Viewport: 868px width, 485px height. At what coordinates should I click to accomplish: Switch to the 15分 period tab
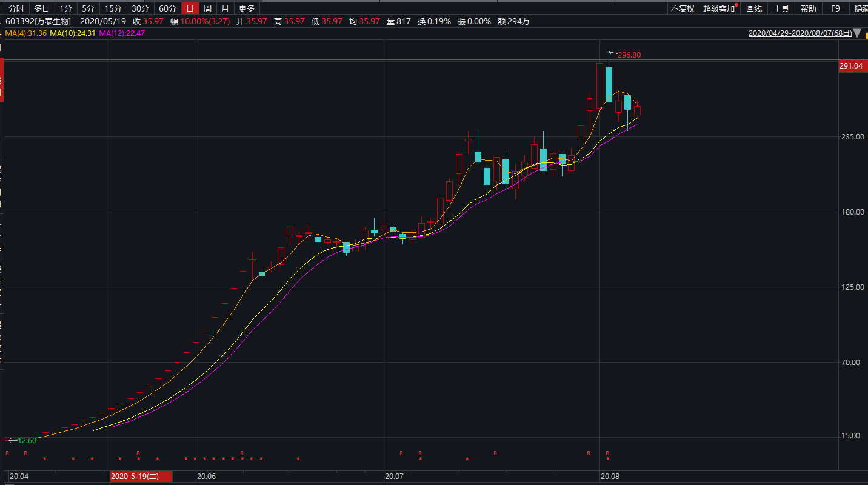click(113, 8)
